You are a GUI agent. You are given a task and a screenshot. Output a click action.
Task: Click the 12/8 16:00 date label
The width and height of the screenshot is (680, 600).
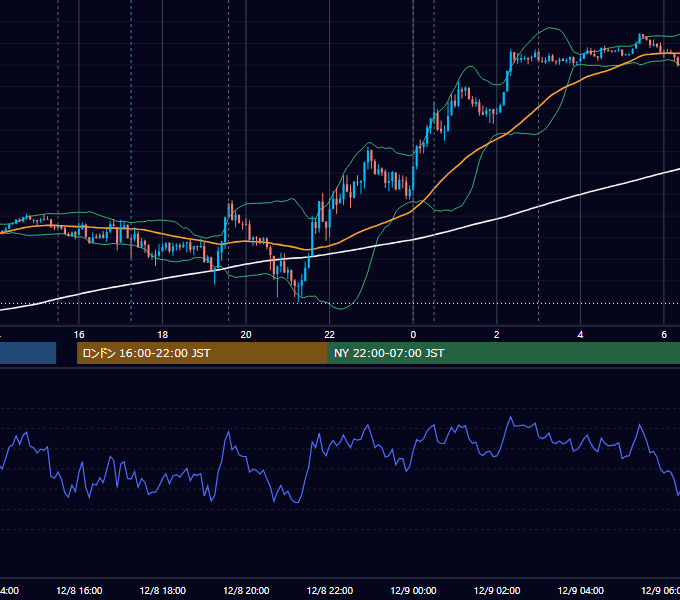coord(79,590)
